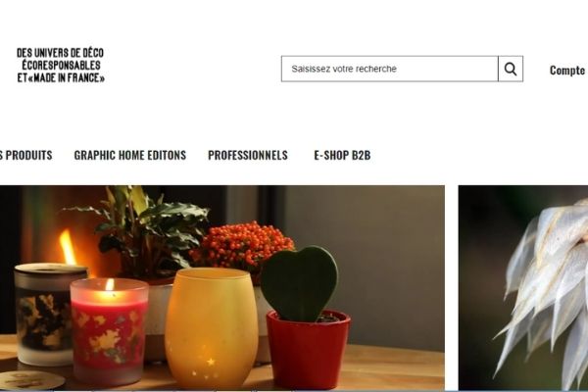Viewport: 588px width, 392px height.
Task: Open the Produits menu item
Action: pos(25,155)
